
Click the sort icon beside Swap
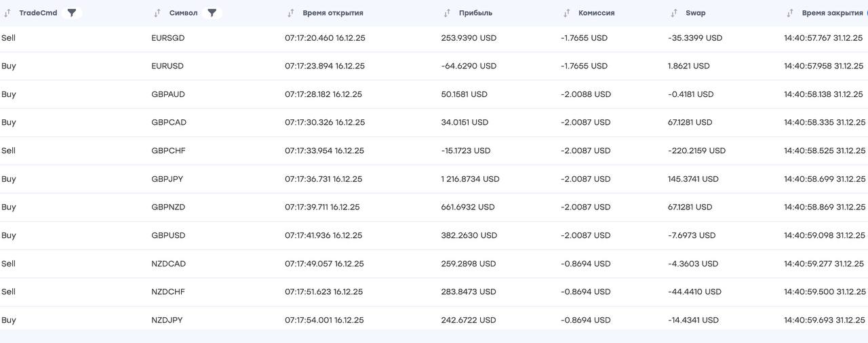[674, 13]
